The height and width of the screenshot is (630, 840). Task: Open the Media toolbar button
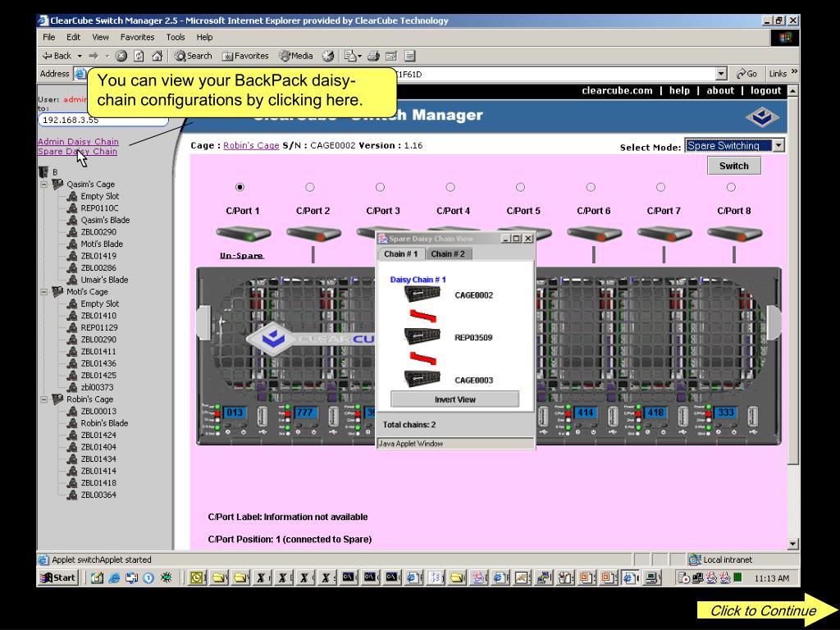click(x=295, y=56)
